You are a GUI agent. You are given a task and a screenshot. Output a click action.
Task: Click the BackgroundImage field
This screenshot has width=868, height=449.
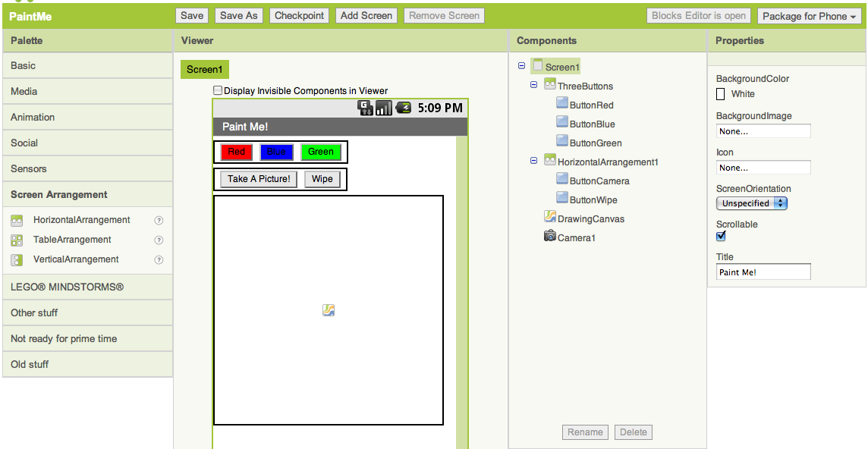(x=763, y=131)
